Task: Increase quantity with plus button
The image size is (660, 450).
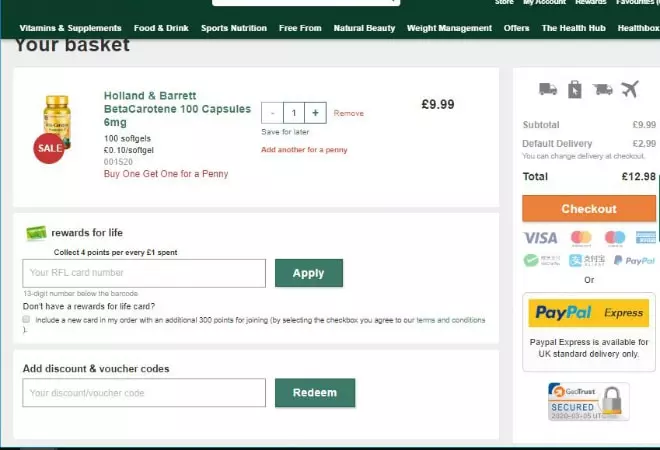Action: point(315,113)
